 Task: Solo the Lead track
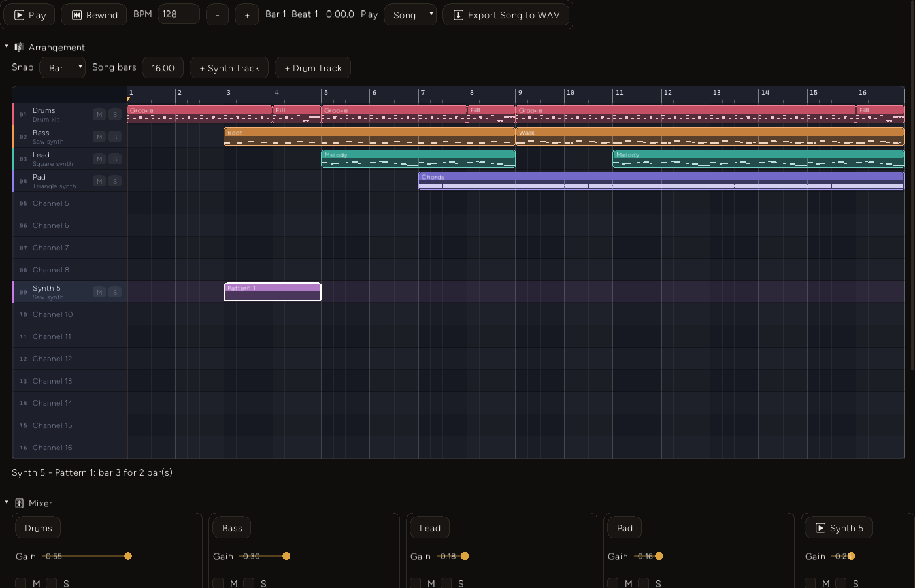click(x=115, y=159)
